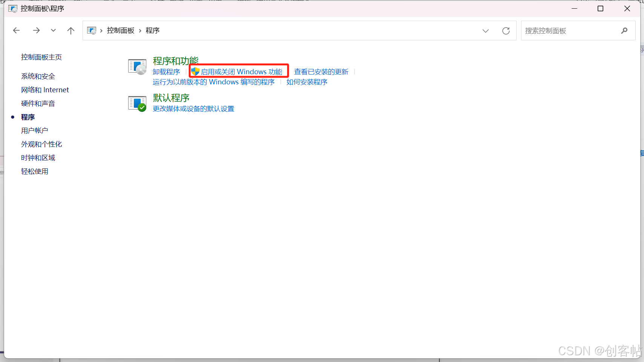Expand the chevron after the address bar icon

[101, 31]
